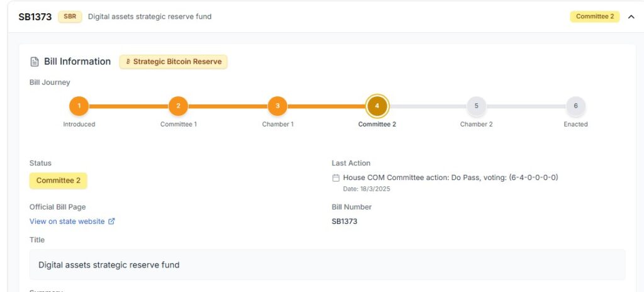Click the Digital assets strategic reserve fund title box
644x292 pixels.
(327, 264)
